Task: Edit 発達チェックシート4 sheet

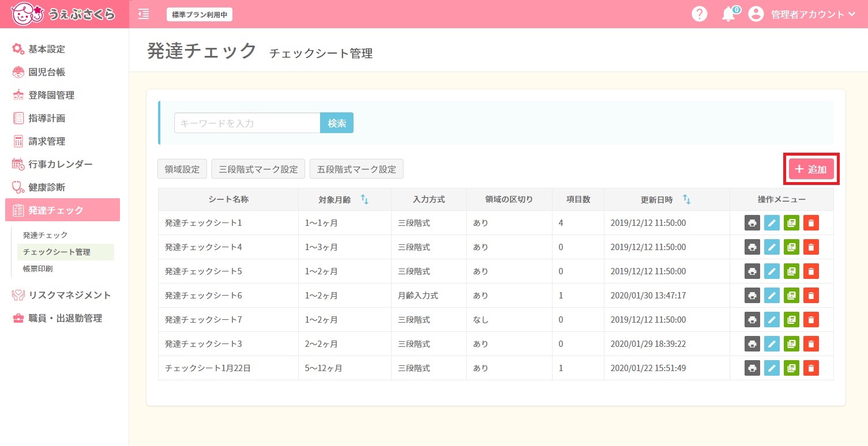Action: click(x=772, y=247)
